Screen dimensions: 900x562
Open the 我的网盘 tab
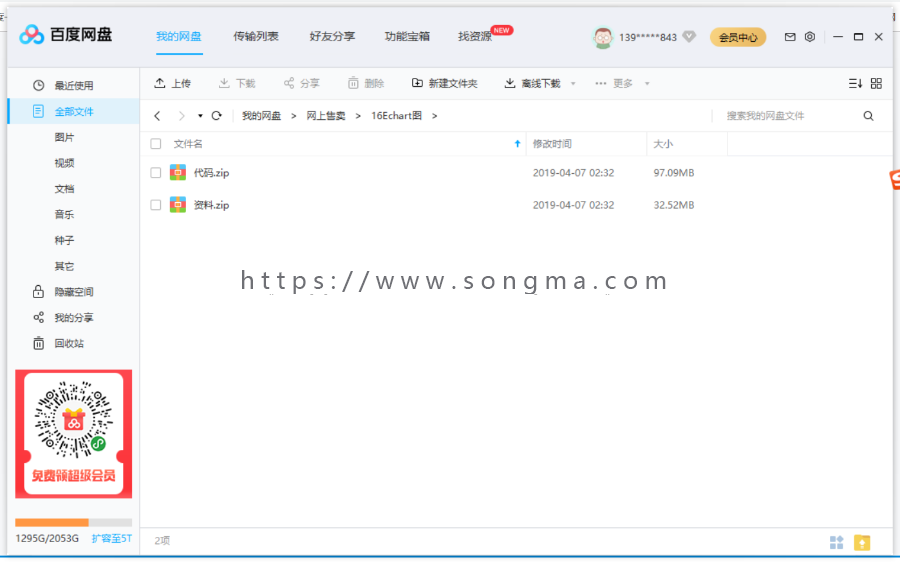tap(179, 36)
